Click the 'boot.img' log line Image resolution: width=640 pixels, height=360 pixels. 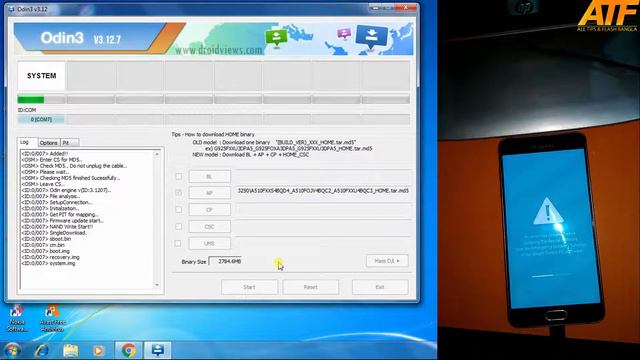46,251
